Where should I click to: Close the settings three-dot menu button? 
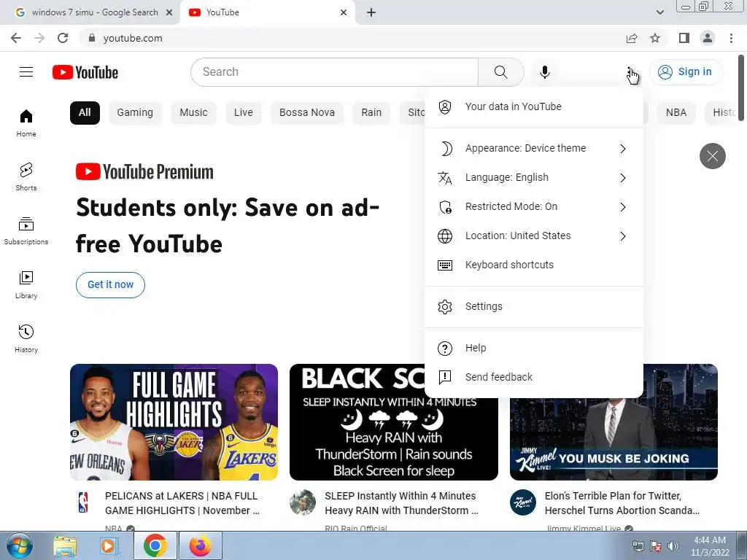[630, 72]
